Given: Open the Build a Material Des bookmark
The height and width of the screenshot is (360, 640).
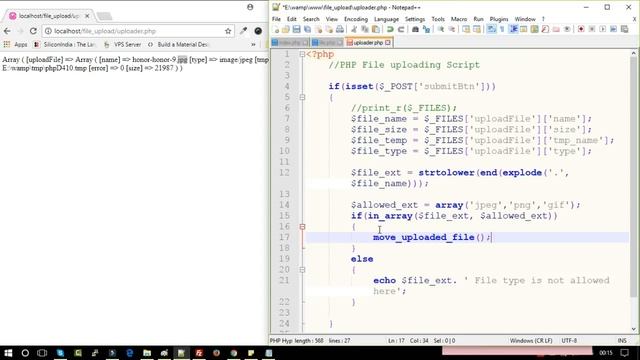Looking at the screenshot, I should coord(178,44).
